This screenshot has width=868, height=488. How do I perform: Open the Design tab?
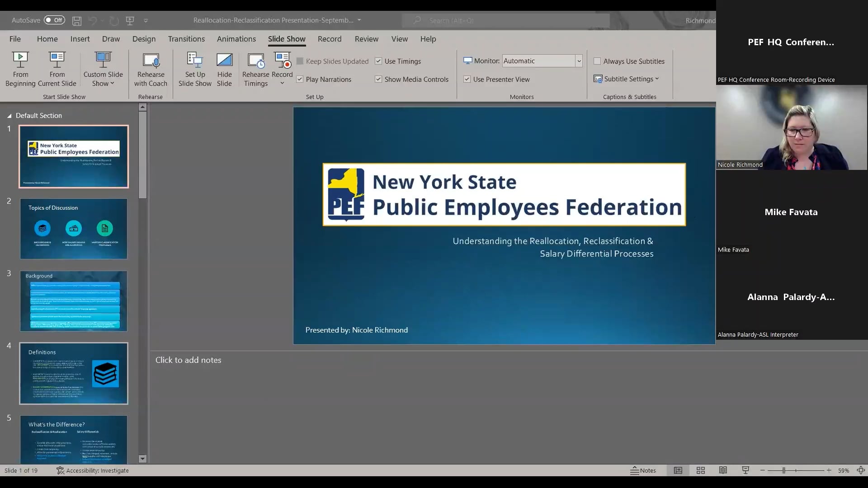pyautogui.click(x=144, y=39)
